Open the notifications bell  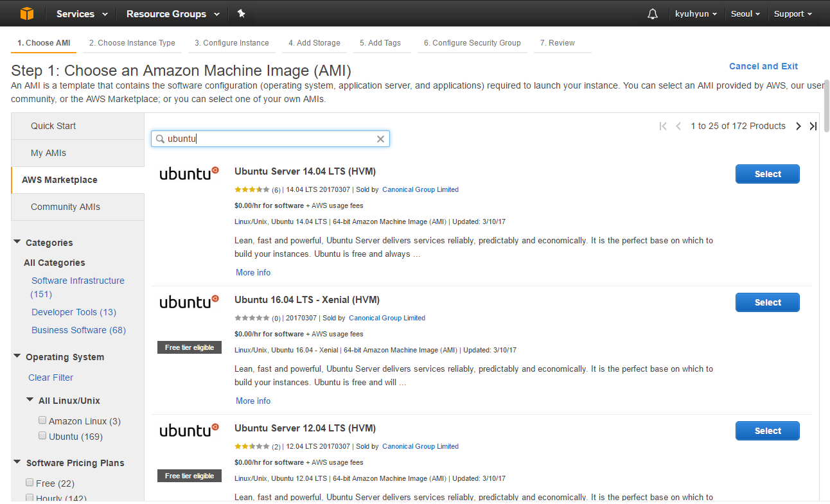click(x=653, y=13)
